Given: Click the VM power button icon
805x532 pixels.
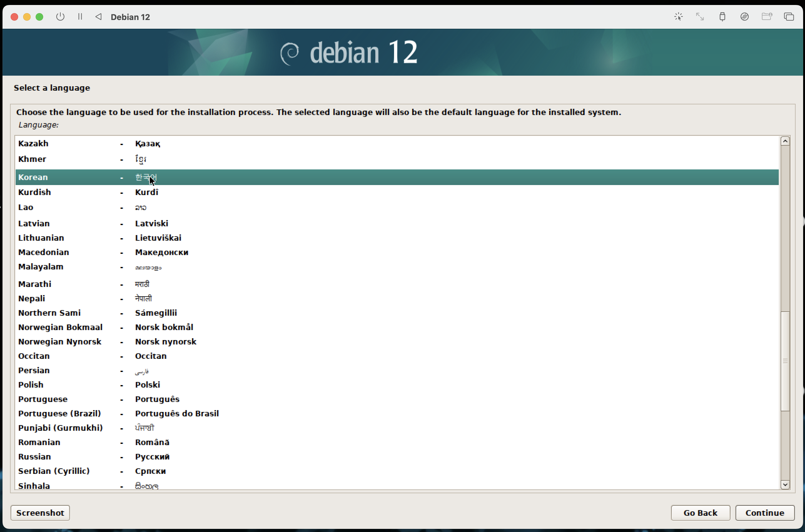Looking at the screenshot, I should click(x=60, y=17).
